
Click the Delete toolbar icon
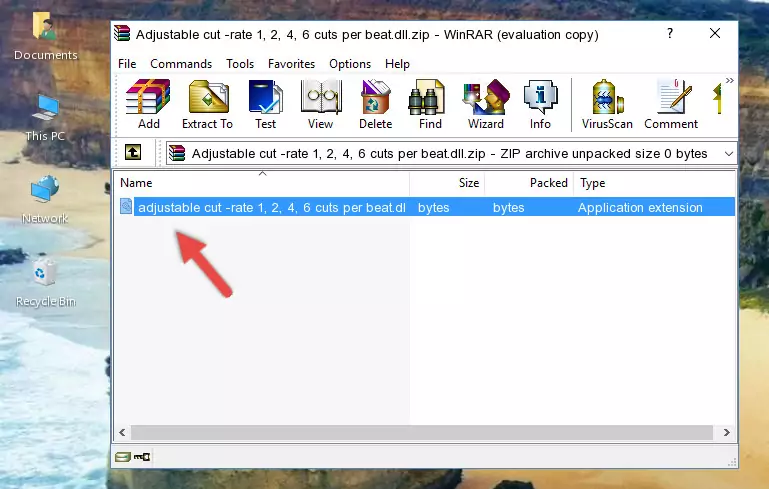pyautogui.click(x=375, y=104)
